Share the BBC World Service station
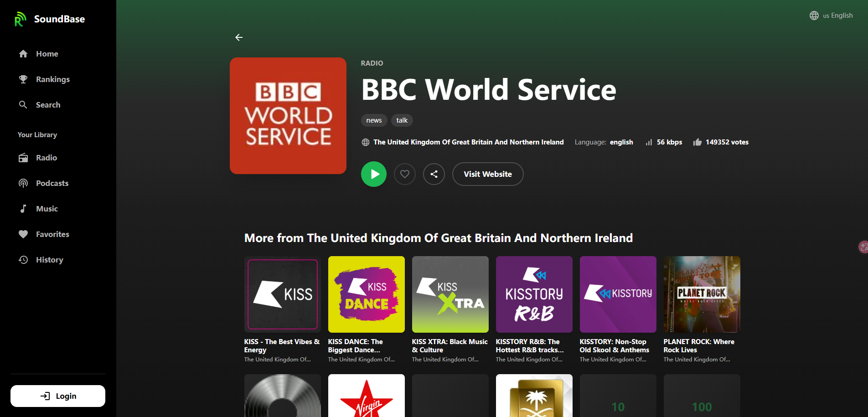 pyautogui.click(x=434, y=174)
